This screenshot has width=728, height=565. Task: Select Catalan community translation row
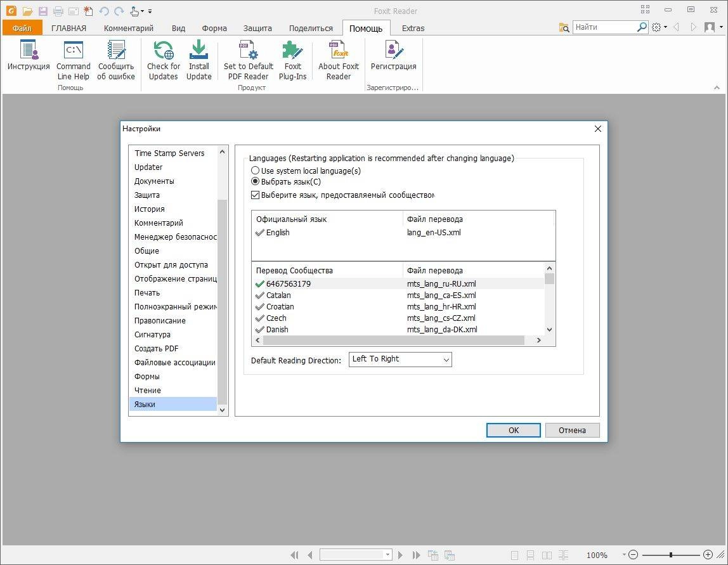[399, 295]
